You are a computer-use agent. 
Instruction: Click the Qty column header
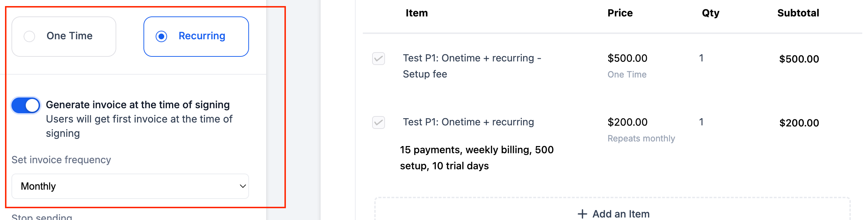tap(710, 13)
